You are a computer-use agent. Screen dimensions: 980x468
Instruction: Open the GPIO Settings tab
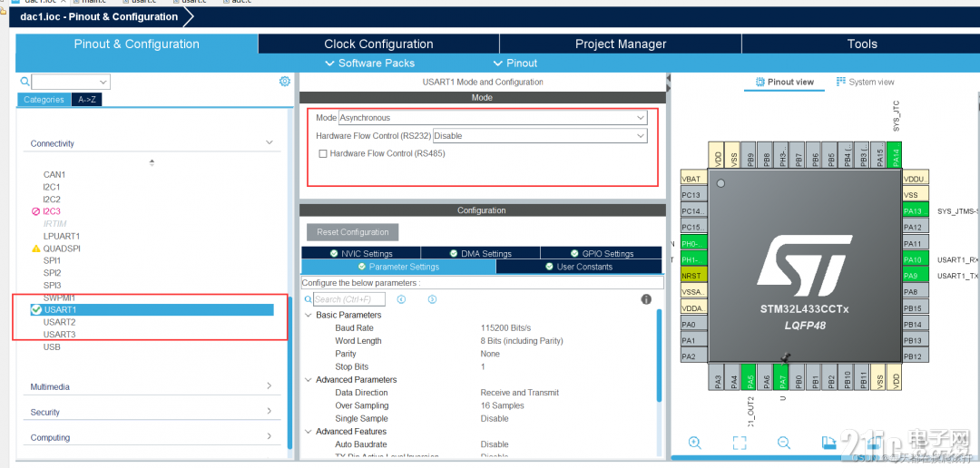click(x=602, y=253)
